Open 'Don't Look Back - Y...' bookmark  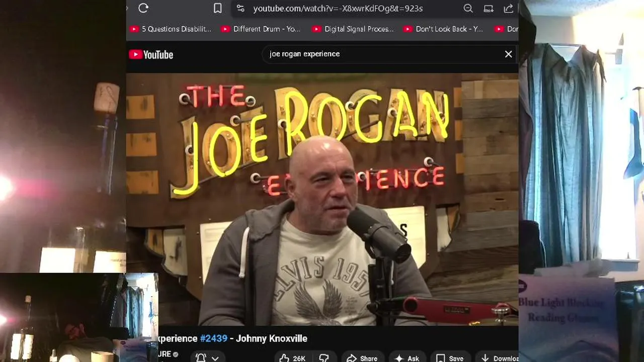coord(443,29)
